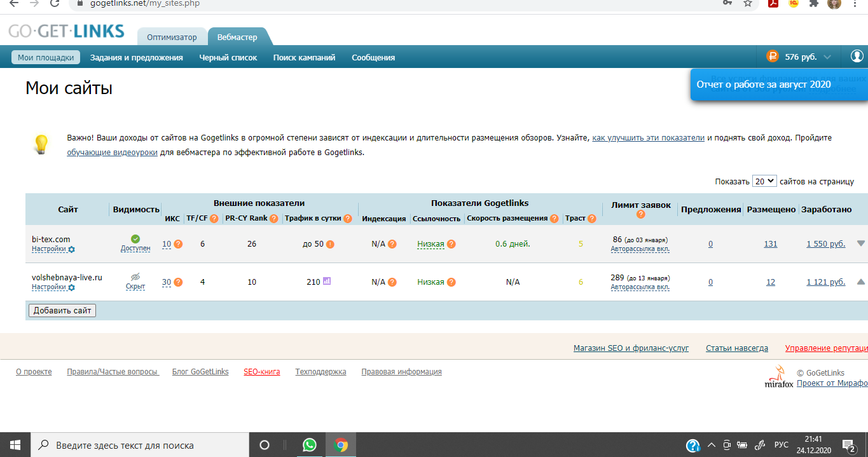Show hidden system tray icons

coord(711,445)
